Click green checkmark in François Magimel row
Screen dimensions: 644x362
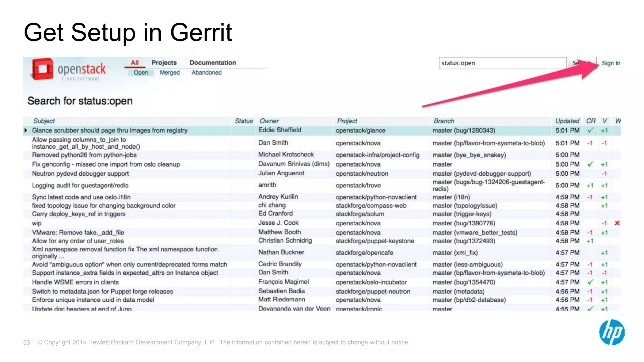click(x=590, y=282)
